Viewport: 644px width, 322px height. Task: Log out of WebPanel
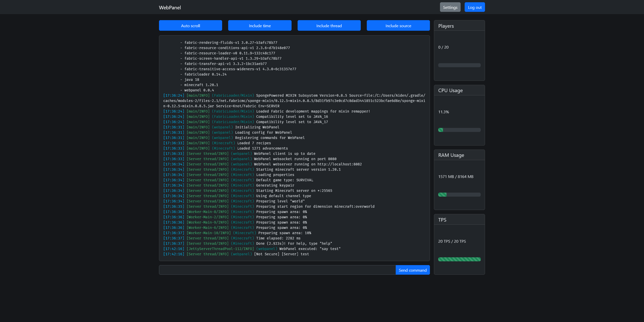(x=474, y=7)
